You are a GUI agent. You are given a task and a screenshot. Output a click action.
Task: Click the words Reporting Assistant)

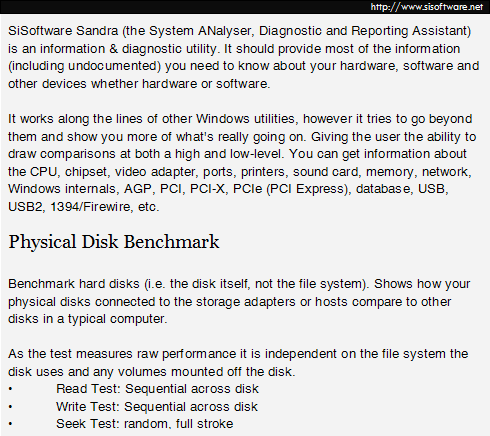click(411, 31)
